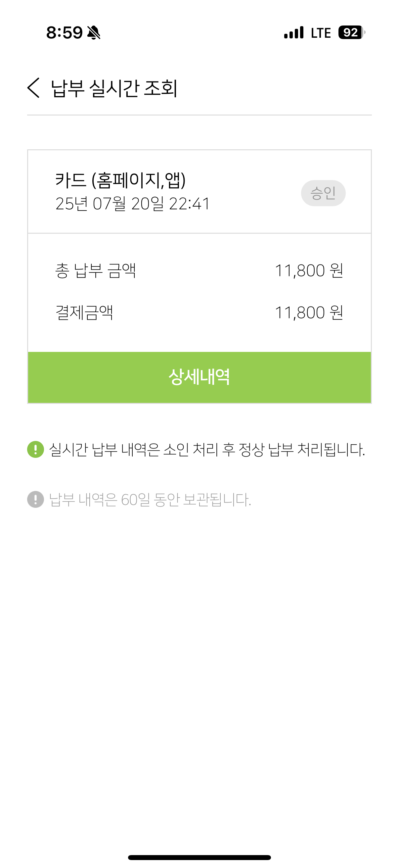Tap the 11,800 원 total payment amount
The image size is (399, 868).
(x=309, y=270)
